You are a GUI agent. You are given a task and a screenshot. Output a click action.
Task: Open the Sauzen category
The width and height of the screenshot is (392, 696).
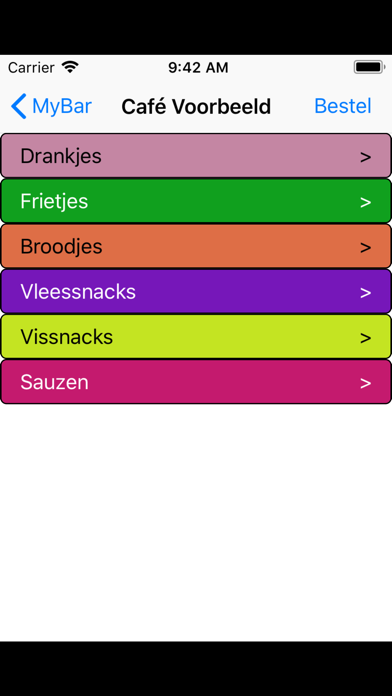(196, 382)
